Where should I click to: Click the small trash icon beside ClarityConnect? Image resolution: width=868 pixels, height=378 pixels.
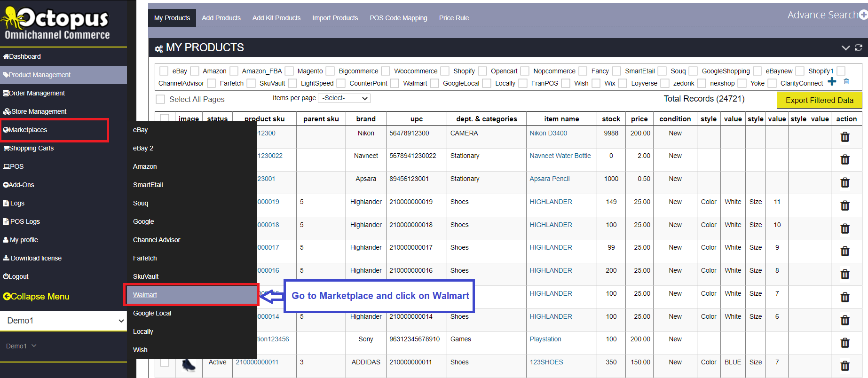[x=846, y=82]
